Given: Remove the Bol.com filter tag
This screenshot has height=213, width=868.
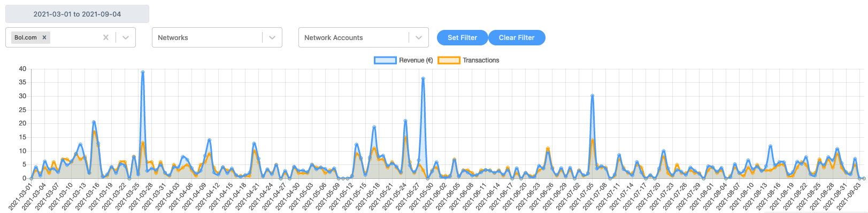Looking at the screenshot, I should point(44,37).
